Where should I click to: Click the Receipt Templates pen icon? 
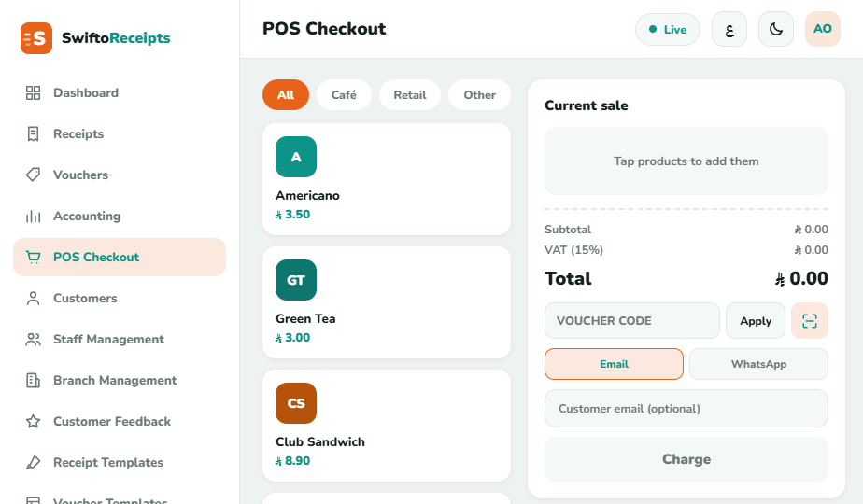33,463
